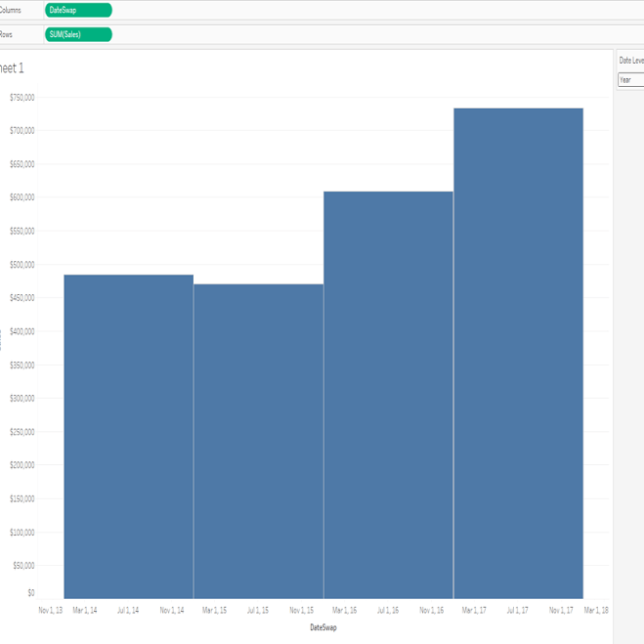
Task: Click the $750,000 axis tick label
Action: click(x=21, y=97)
